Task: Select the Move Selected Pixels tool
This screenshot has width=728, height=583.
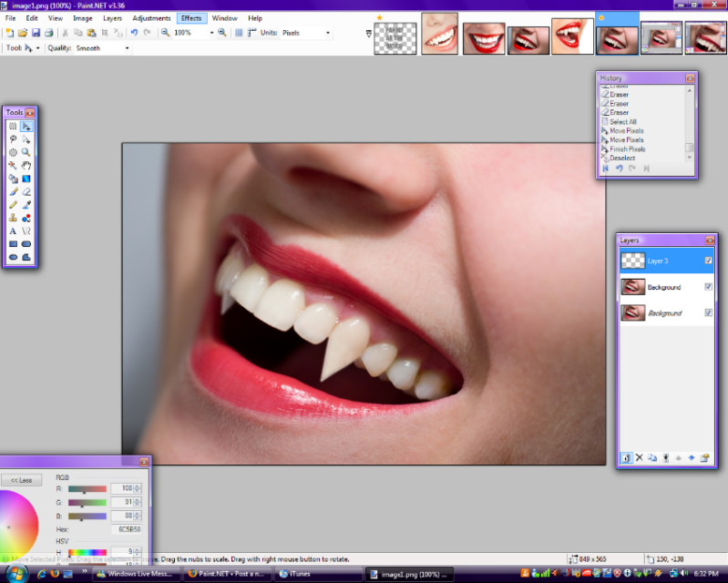Action: pos(26,127)
